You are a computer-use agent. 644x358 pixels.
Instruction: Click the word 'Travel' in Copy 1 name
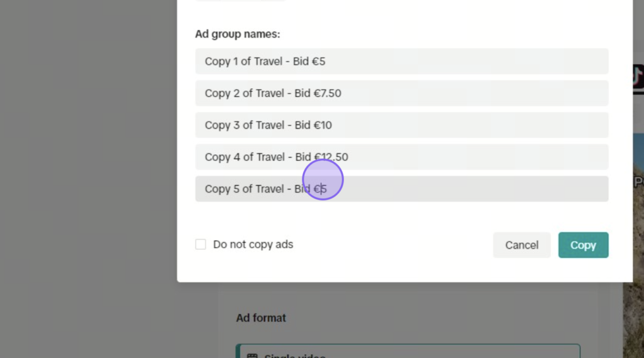click(268, 61)
